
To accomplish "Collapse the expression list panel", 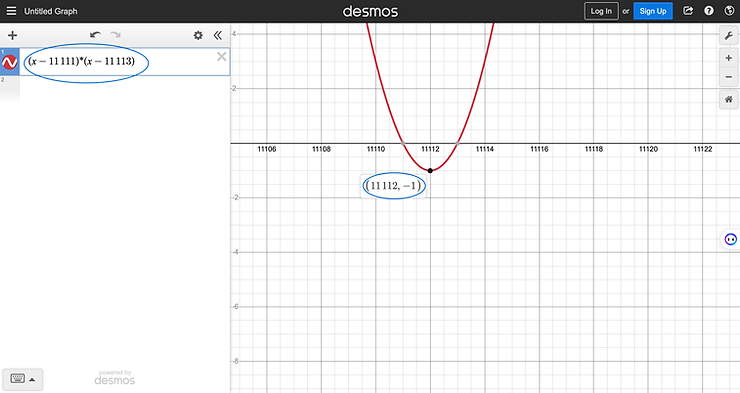I will [x=217, y=35].
